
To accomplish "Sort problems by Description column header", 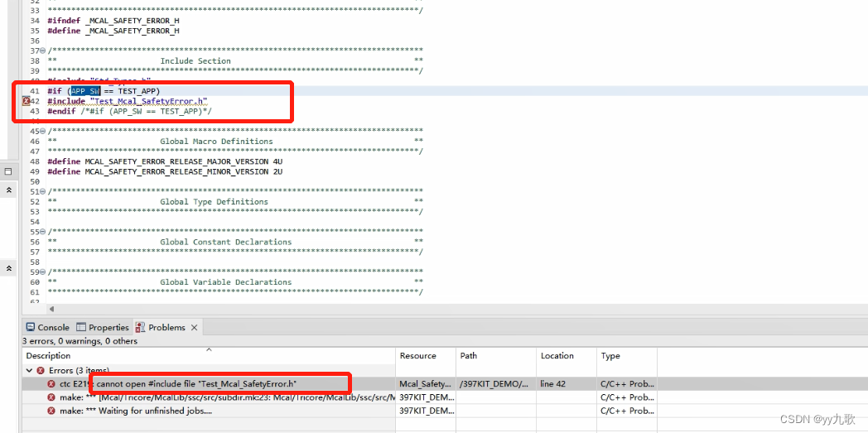I will (x=48, y=356).
